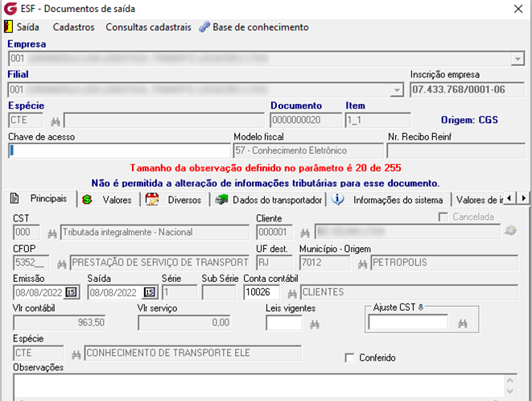
Task: Click the Saída door icon
Action: coord(9,27)
